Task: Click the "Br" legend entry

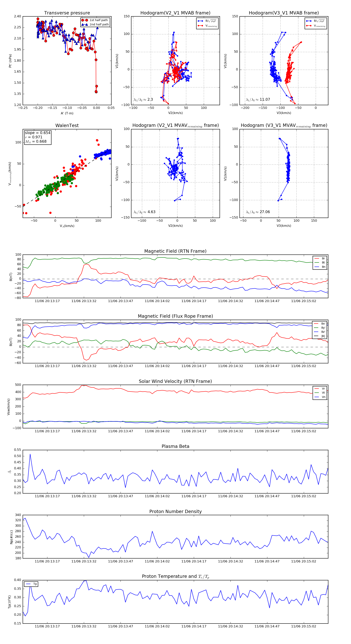Action: [320, 259]
